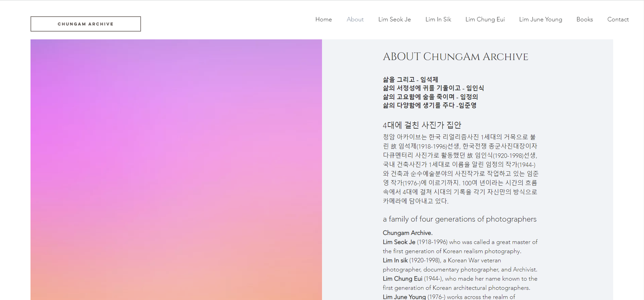
Task: Click the poem line ending with 임석제
Action: [410, 80]
